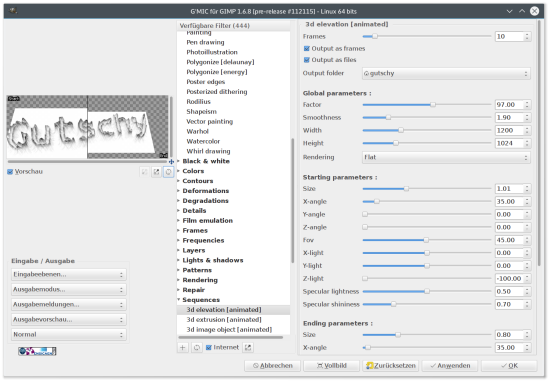Expand the Details filter category
Screen dimensions: 550x382
coord(179,211)
